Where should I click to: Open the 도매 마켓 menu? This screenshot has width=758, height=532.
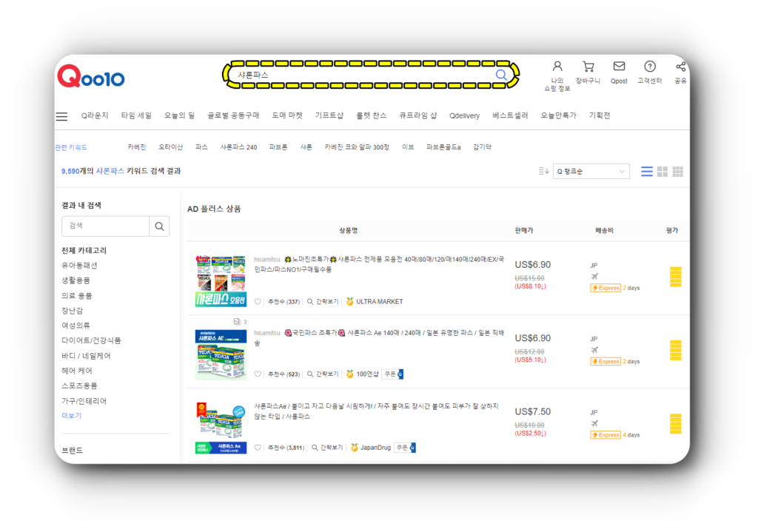click(287, 115)
